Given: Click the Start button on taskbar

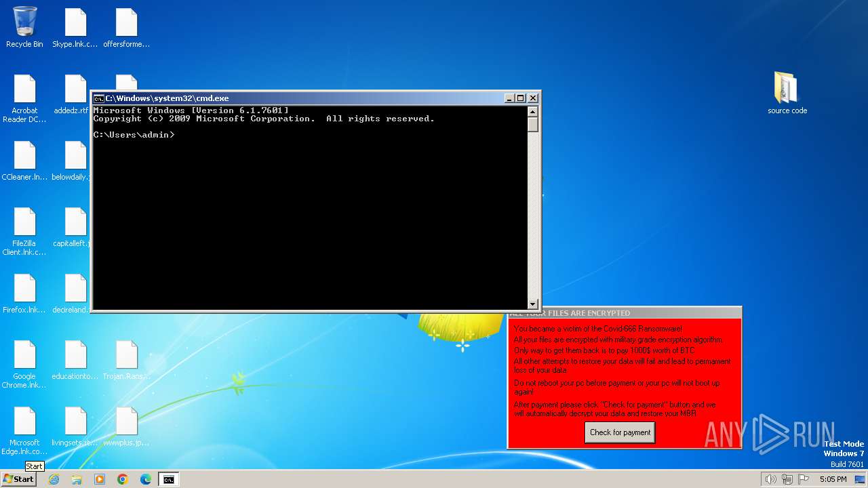Looking at the screenshot, I should pyautogui.click(x=19, y=479).
